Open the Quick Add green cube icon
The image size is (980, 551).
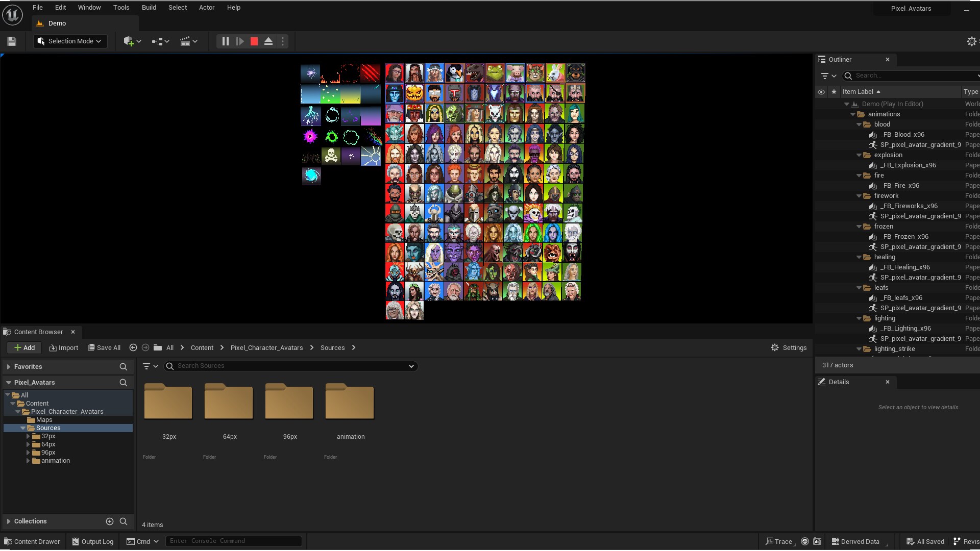(x=130, y=41)
